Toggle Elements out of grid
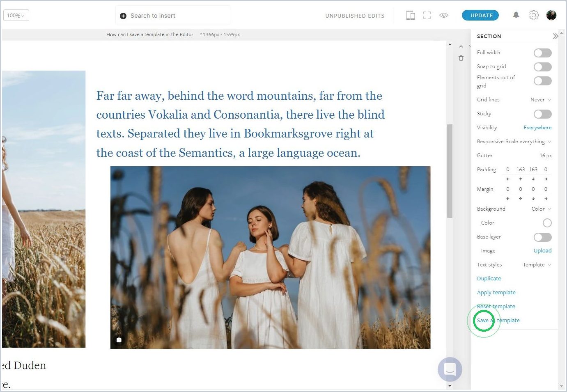 click(x=542, y=81)
